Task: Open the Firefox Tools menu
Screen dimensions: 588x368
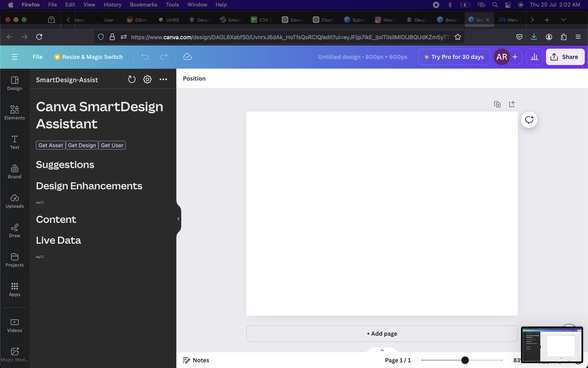Action: tap(172, 4)
